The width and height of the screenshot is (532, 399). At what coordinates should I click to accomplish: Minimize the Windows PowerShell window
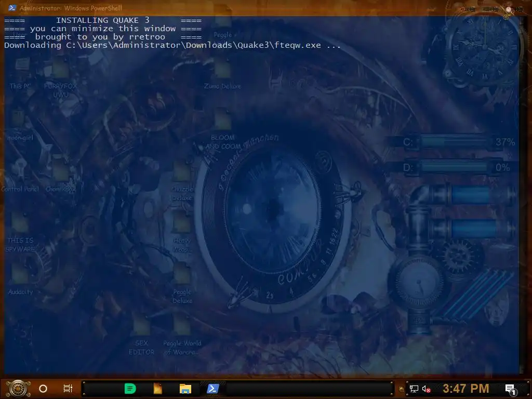(x=468, y=9)
